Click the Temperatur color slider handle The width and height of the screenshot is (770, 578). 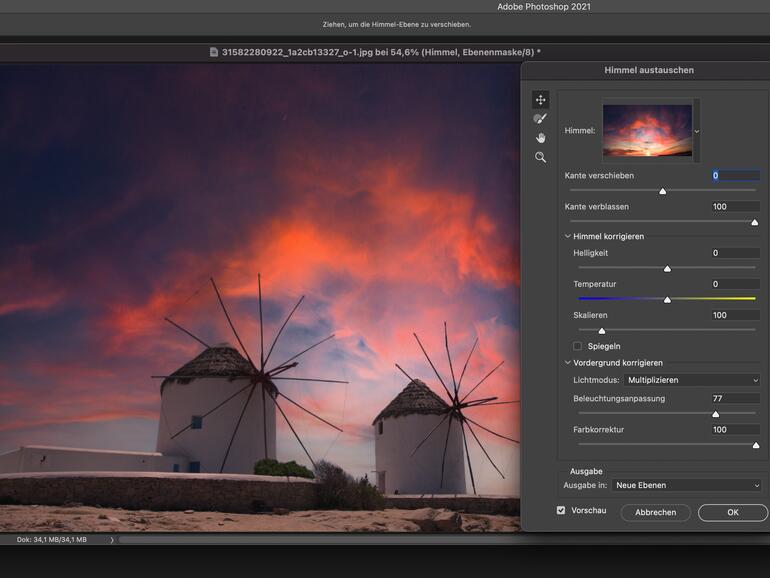pos(667,300)
